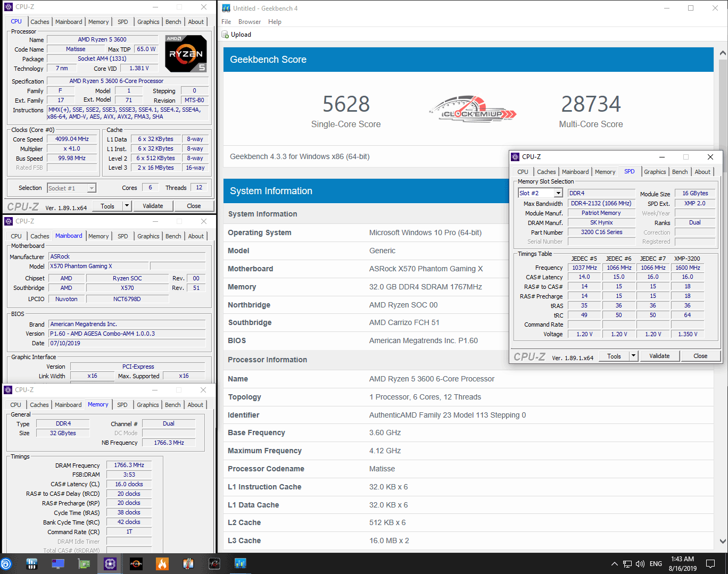Screen dimensions: 728x574
Task: Open the Geekbench taskbar icon
Action: point(240,563)
